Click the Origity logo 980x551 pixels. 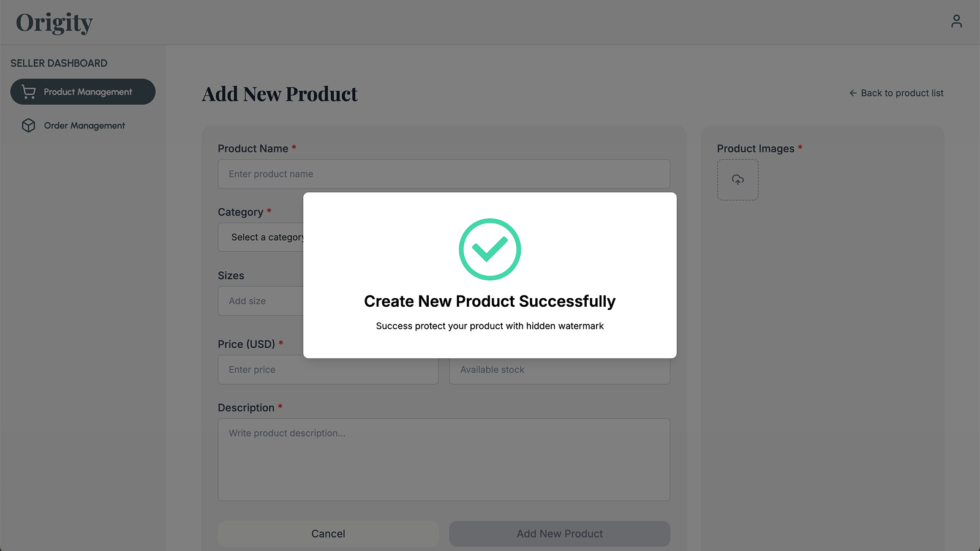(x=54, y=23)
